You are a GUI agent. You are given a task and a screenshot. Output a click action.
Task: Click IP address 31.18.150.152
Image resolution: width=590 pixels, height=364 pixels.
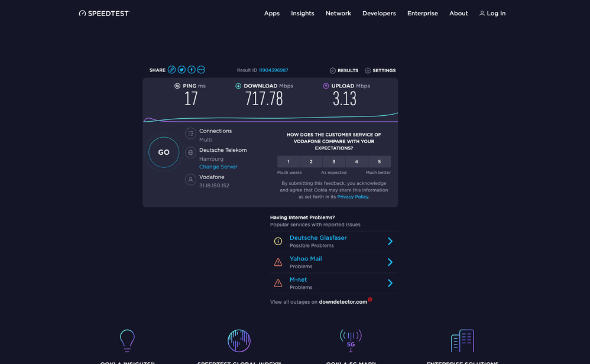(x=214, y=186)
